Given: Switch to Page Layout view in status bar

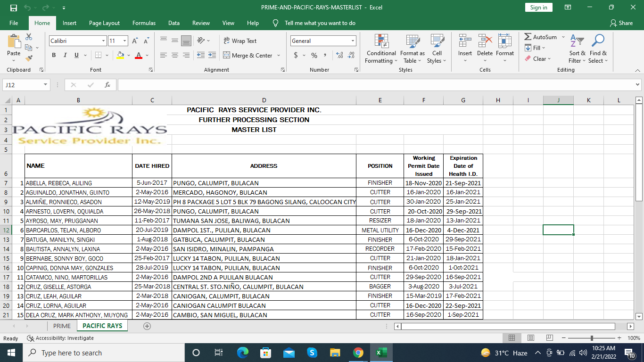Looking at the screenshot, I should pos(530,338).
